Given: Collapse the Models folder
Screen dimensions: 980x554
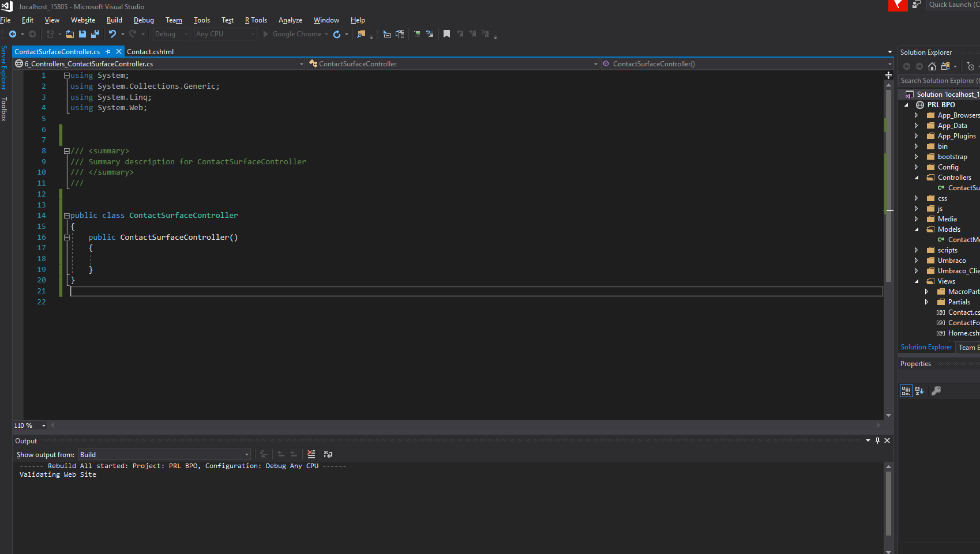Looking at the screenshot, I should [916, 229].
